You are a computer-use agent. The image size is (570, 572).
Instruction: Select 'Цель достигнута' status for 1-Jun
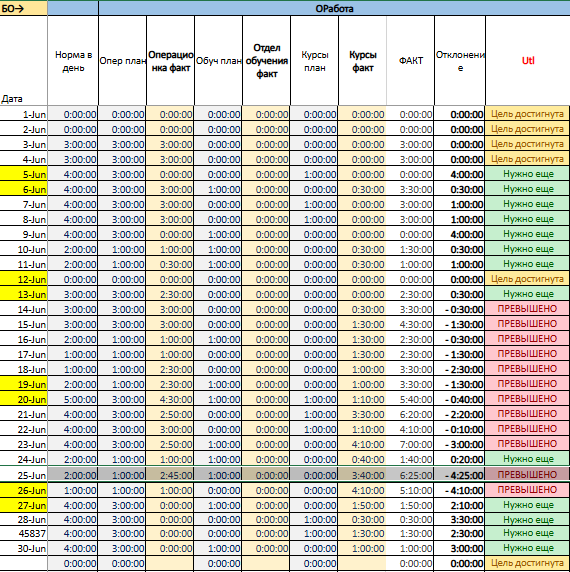point(528,114)
